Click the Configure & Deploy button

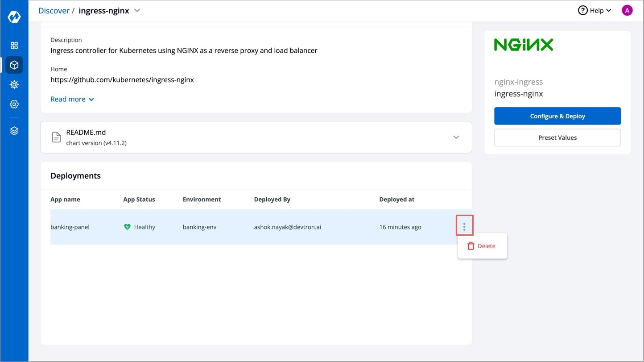pyautogui.click(x=557, y=116)
